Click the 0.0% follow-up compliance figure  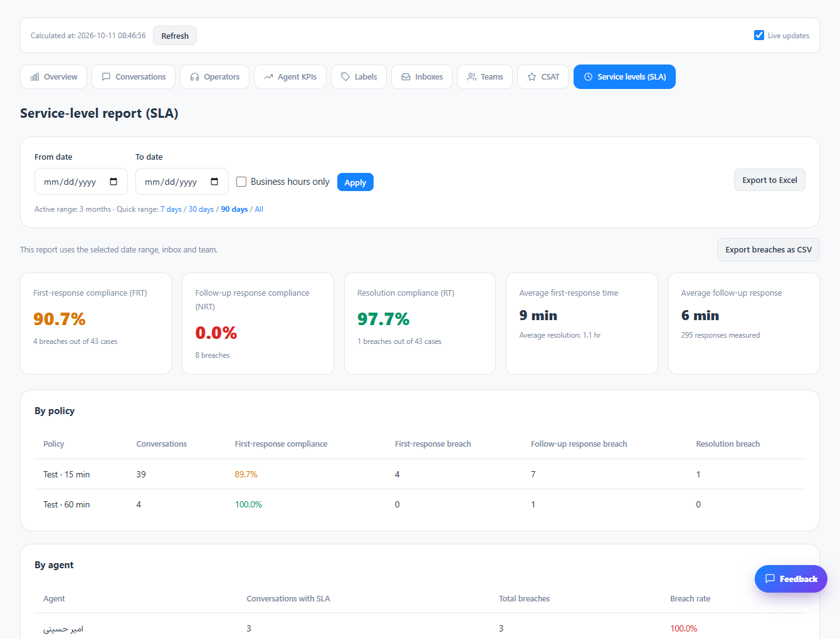pos(216,333)
